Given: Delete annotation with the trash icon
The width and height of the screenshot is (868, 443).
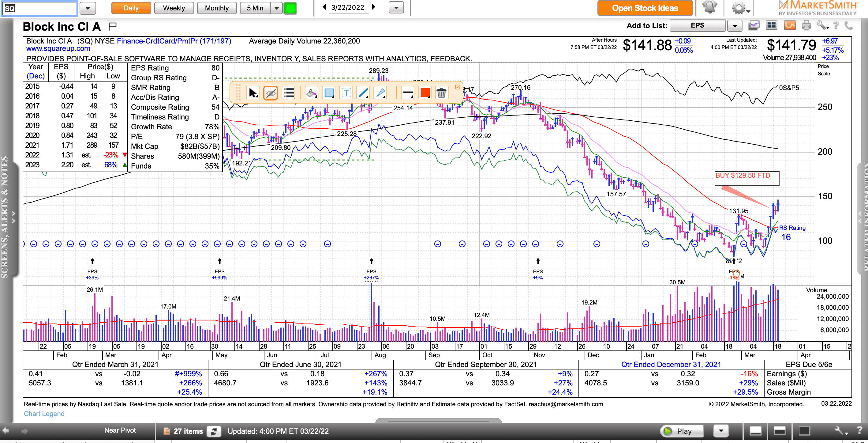Looking at the screenshot, I should (x=441, y=93).
